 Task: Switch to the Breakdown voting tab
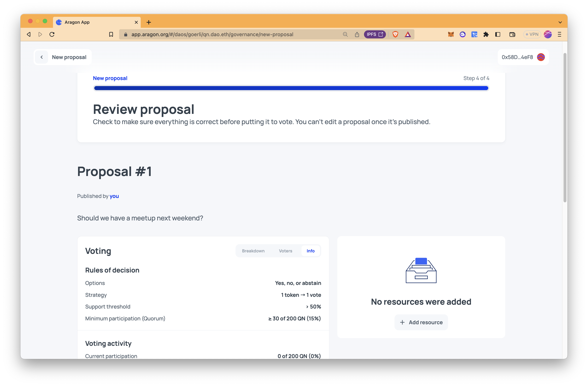pyautogui.click(x=253, y=251)
